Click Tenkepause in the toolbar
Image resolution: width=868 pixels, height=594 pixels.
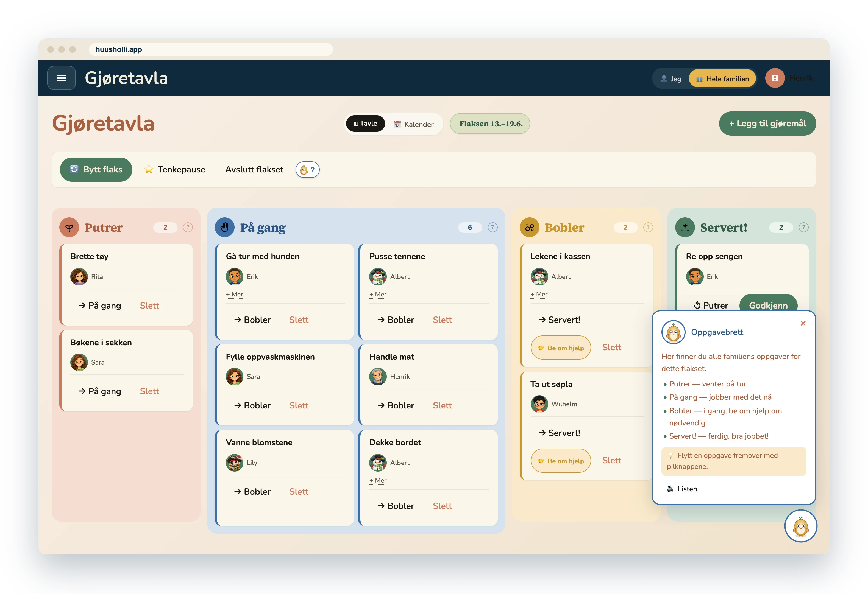175,170
